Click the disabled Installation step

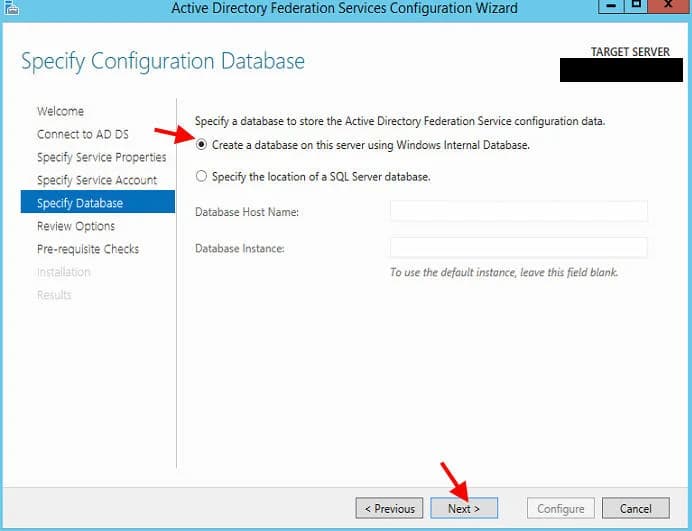point(64,272)
